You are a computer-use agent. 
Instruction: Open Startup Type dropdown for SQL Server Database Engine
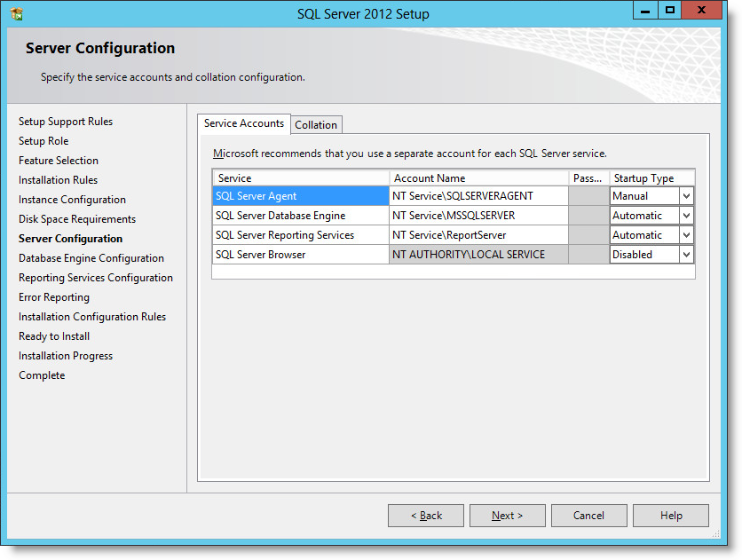[686, 216]
